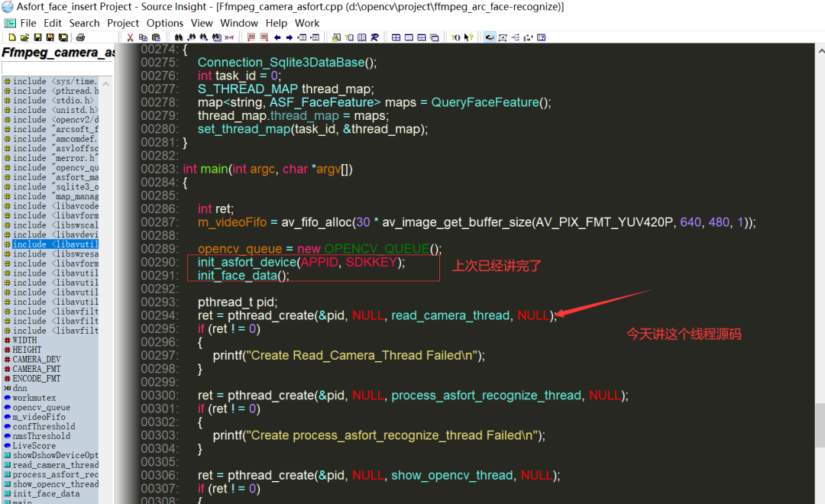This screenshot has width=825, height=504.
Task: Click the symbol list scroll-up arrow
Action: click(x=105, y=84)
